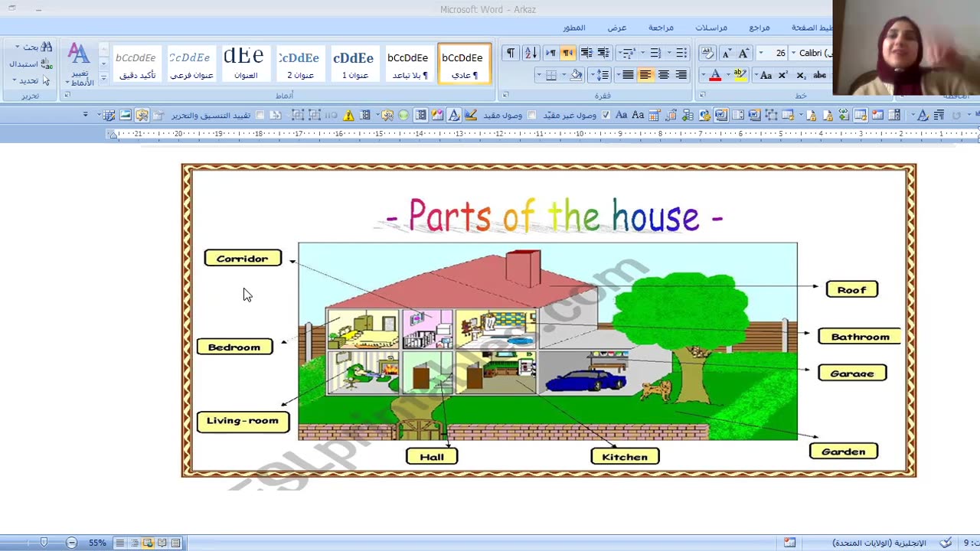Set right-to-left text direction
980x551 pixels.
[567, 53]
